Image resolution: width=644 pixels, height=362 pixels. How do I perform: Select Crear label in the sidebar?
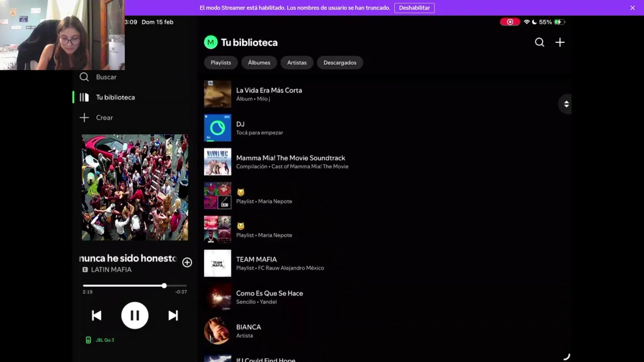[104, 117]
